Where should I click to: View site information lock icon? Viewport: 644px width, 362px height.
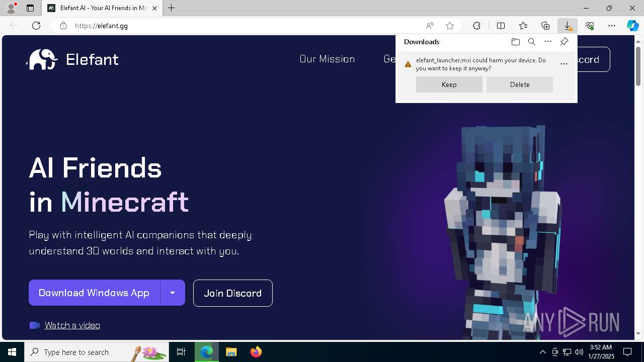coord(63,26)
